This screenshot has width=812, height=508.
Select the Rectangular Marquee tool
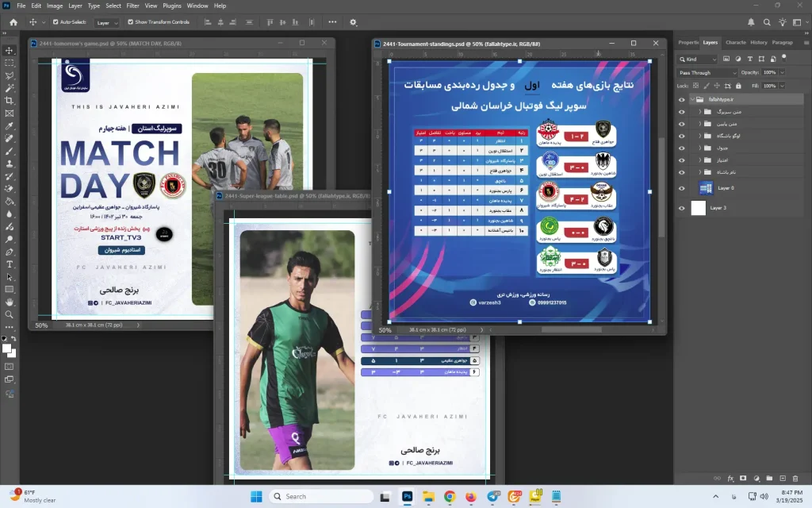(10, 63)
